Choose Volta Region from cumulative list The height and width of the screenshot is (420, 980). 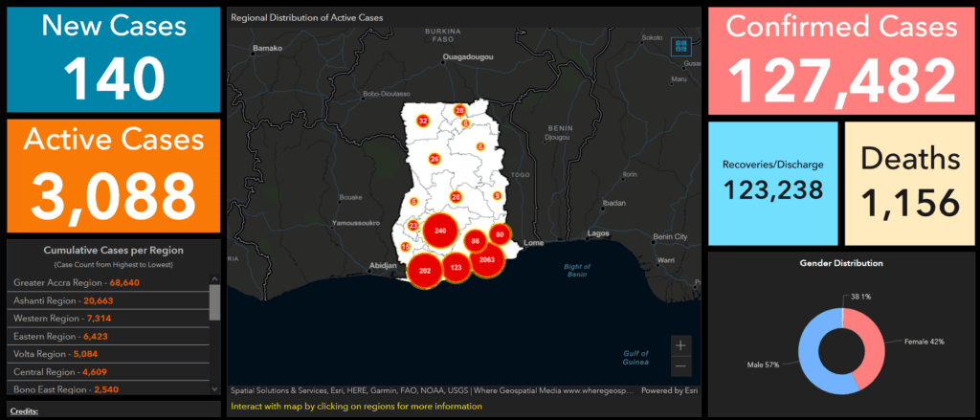[x=62, y=354]
